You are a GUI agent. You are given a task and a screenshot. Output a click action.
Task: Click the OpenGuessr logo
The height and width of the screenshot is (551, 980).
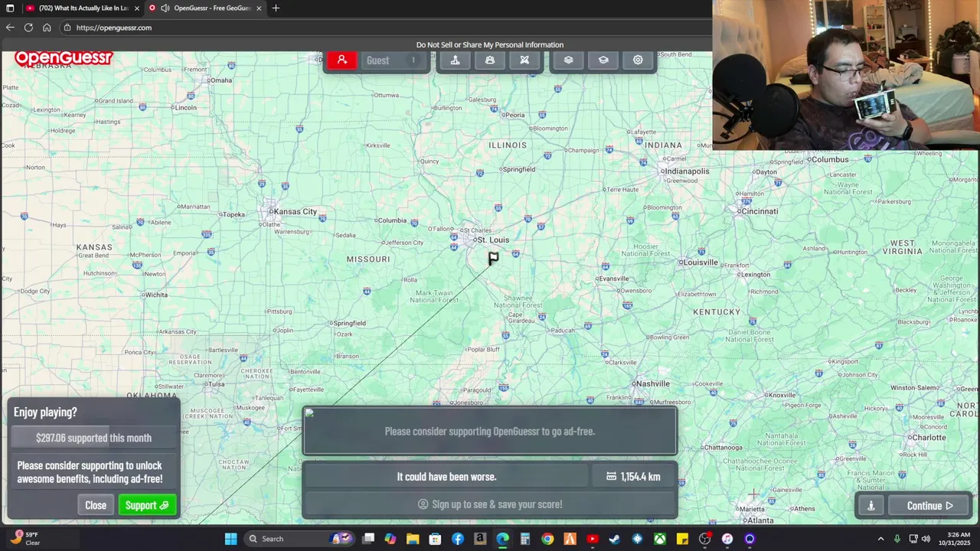pos(64,58)
